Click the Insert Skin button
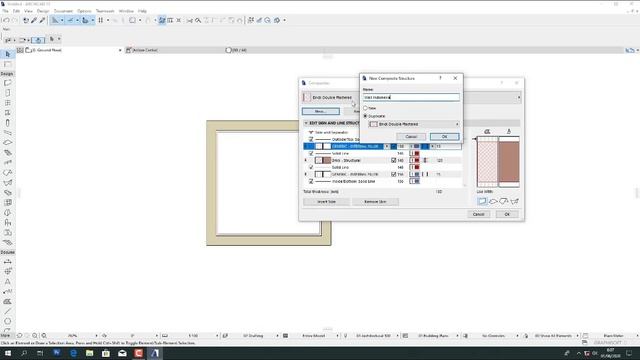Viewport: 640px width, 360px height. [327, 202]
